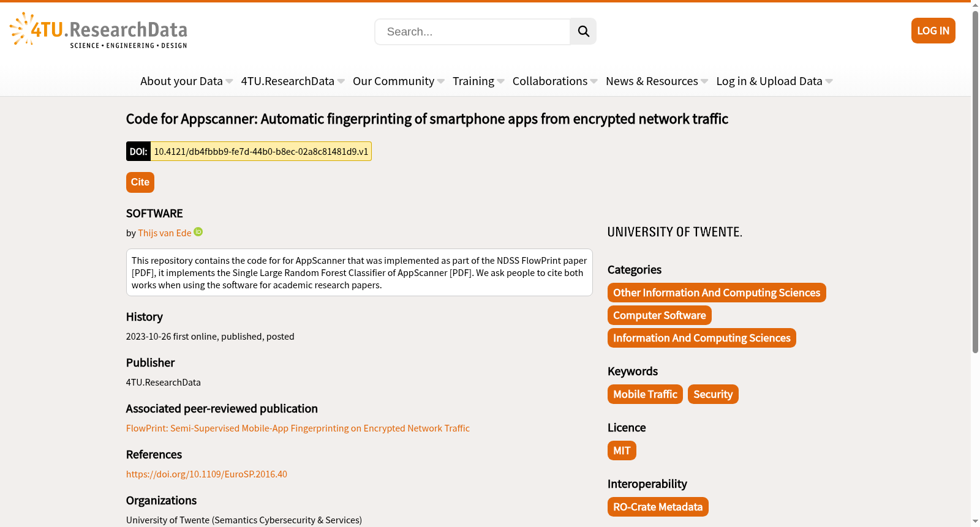980x527 pixels.
Task: Open Thijs van Ede's ORCID icon
Action: (198, 232)
